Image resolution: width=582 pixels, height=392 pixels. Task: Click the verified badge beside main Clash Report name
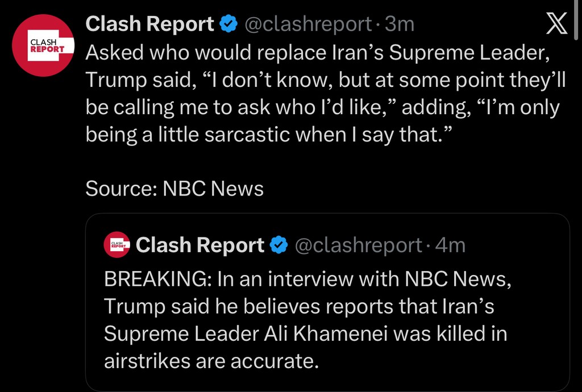pos(228,24)
